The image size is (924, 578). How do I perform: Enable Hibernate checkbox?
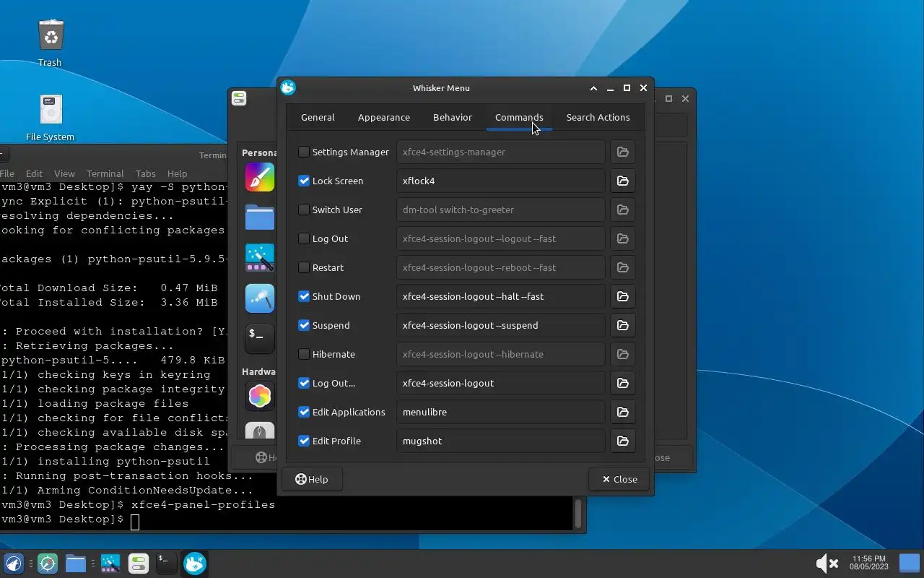(304, 354)
